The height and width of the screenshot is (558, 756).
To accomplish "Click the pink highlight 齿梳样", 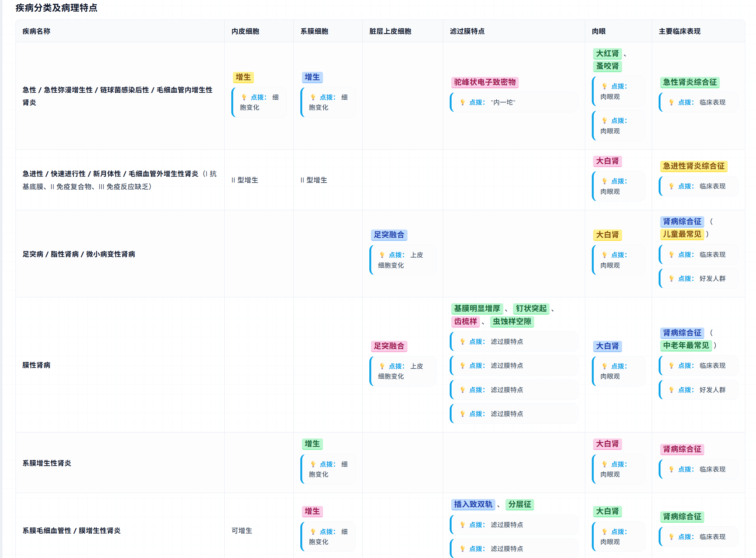I will pos(465,322).
